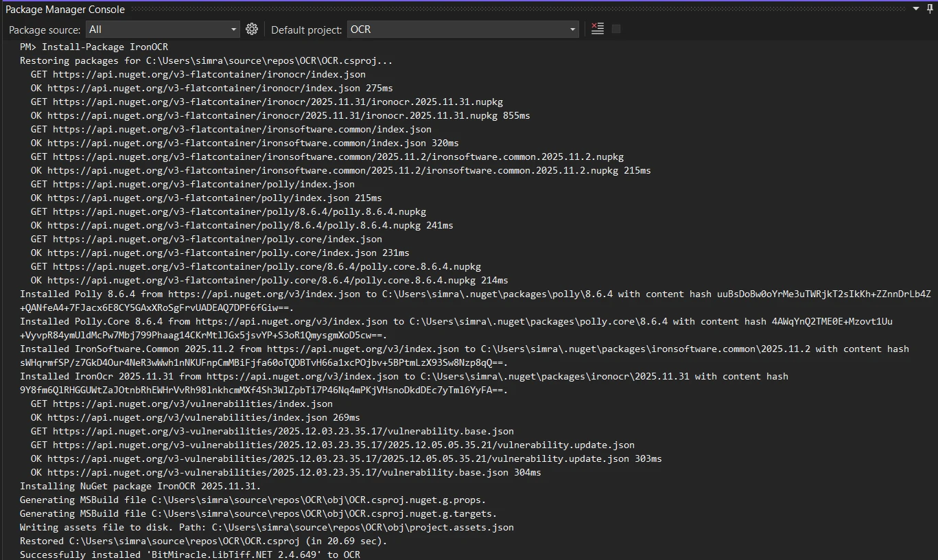Click the first GET ironocr/index.json URL
The height and width of the screenshot is (560, 938).
[x=209, y=74]
